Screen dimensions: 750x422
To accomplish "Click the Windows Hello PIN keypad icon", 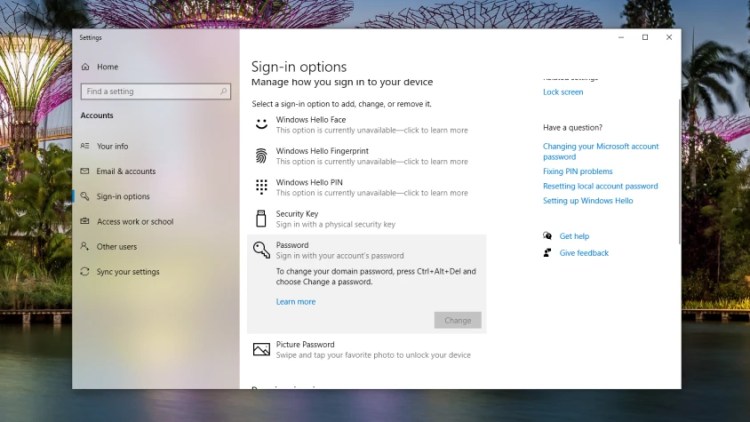I will click(261, 187).
